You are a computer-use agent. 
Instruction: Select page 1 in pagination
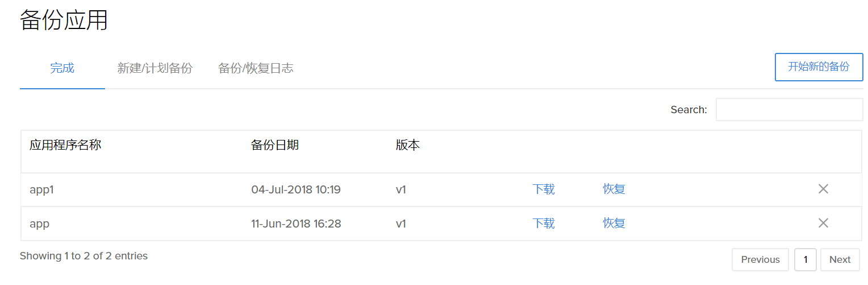[805, 260]
